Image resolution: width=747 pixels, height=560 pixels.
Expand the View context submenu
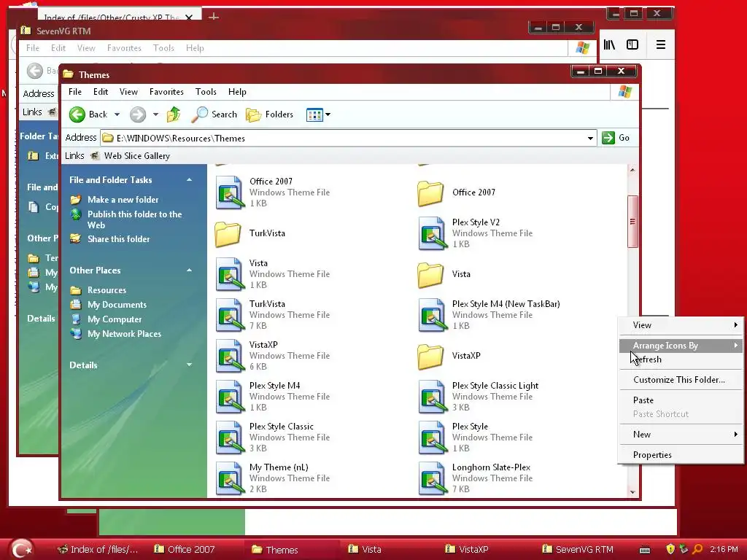click(735, 324)
